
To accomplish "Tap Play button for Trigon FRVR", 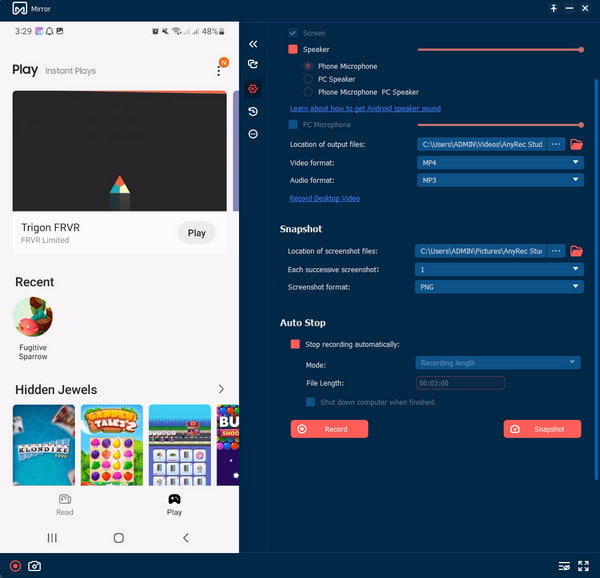I will tap(196, 233).
